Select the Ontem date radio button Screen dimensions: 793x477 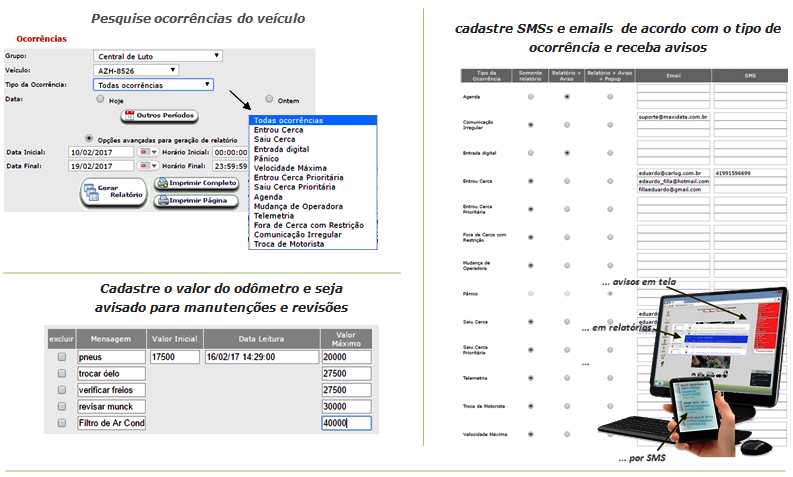tap(269, 99)
